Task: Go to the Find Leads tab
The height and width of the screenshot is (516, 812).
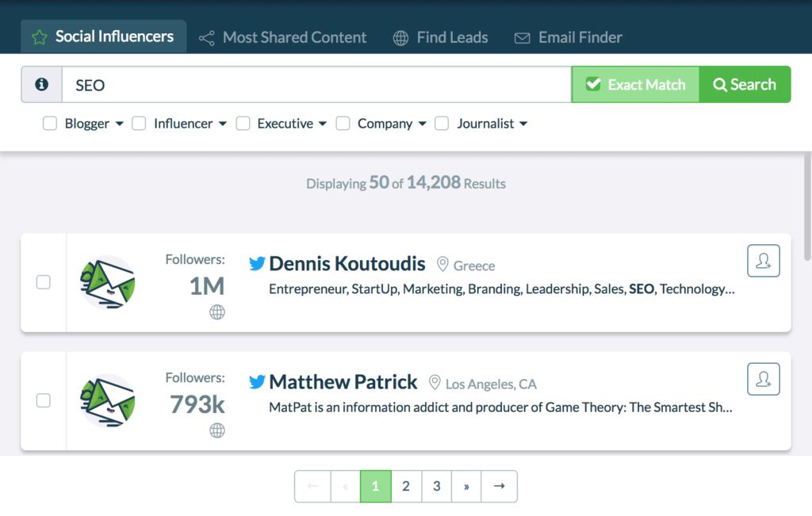Action: 440,37
